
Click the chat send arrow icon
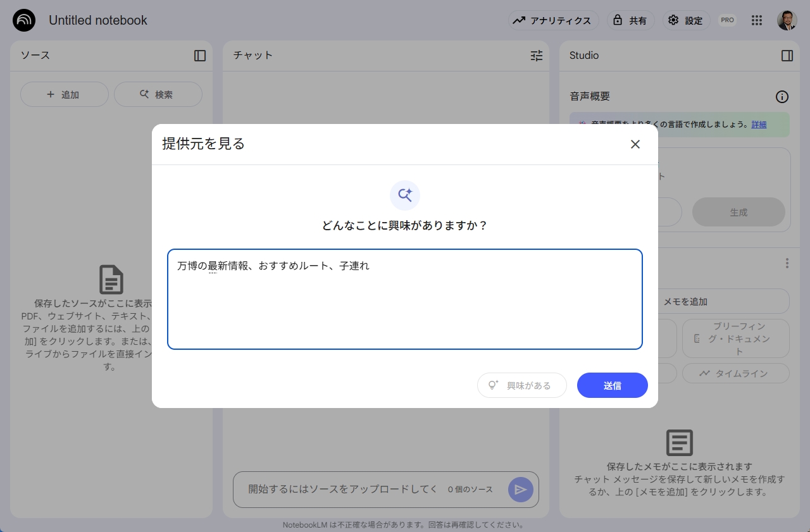coord(521,490)
